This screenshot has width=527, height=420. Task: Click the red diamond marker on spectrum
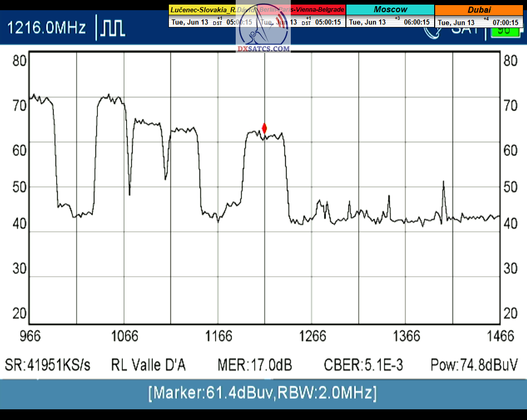264,128
